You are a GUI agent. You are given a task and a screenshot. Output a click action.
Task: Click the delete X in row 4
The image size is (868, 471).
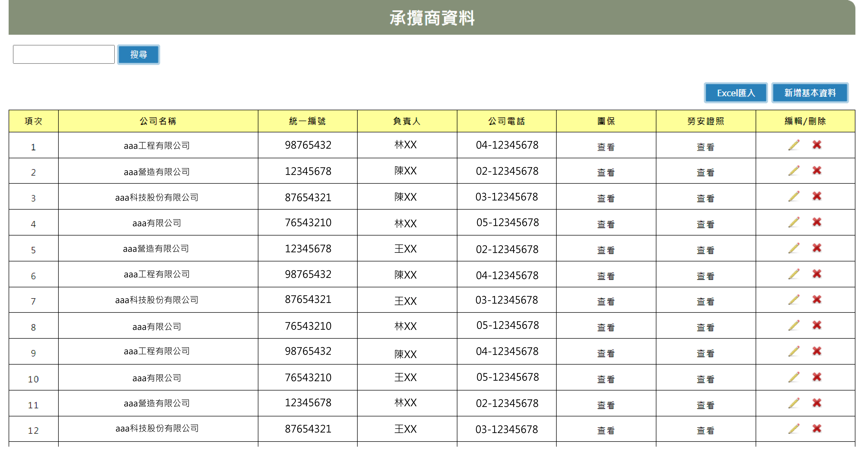tap(817, 222)
